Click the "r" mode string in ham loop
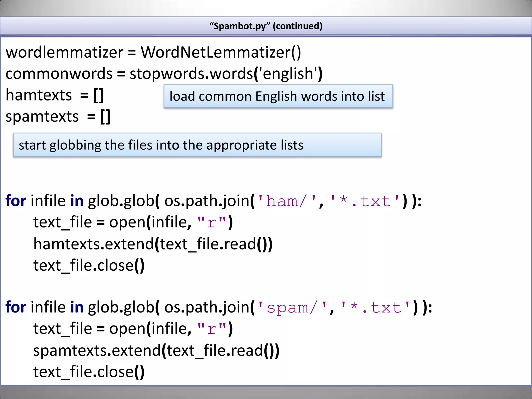The image size is (532, 399). [x=212, y=223]
